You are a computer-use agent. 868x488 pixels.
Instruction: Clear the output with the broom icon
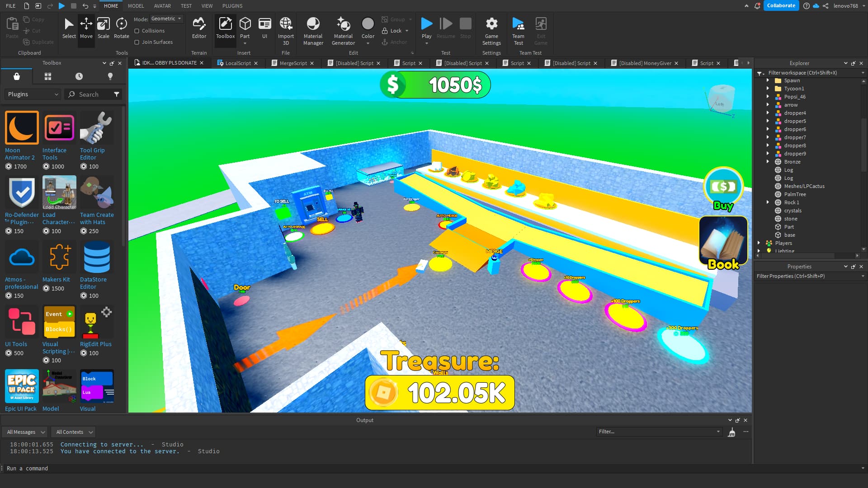[x=731, y=433]
